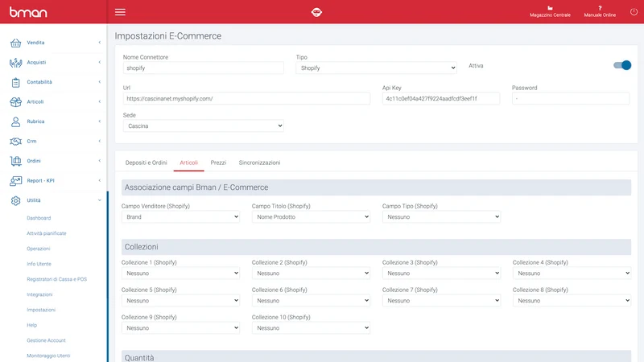Switch to Depositi e Ordini tab
This screenshot has width=644, height=362.
tap(147, 162)
